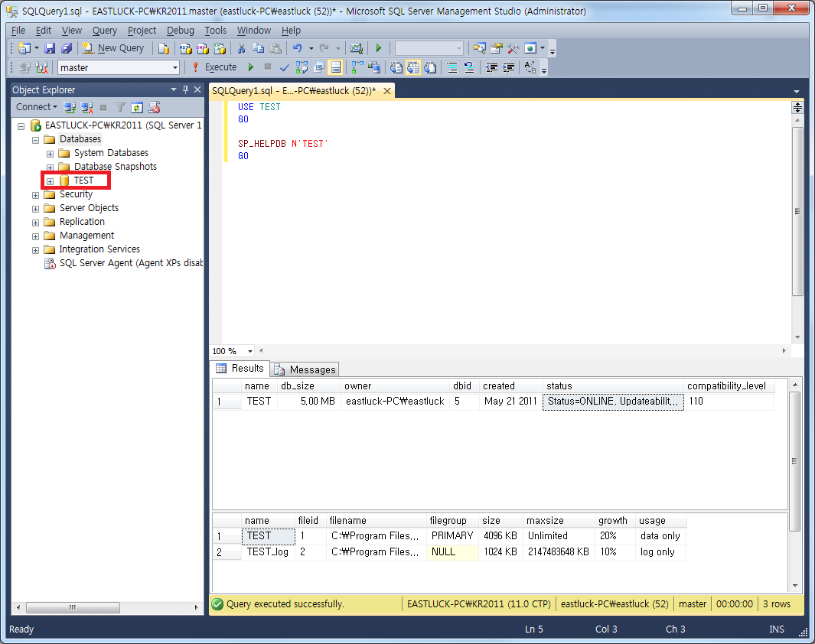
Task: Collapse the Databases folder
Action: pos(35,140)
